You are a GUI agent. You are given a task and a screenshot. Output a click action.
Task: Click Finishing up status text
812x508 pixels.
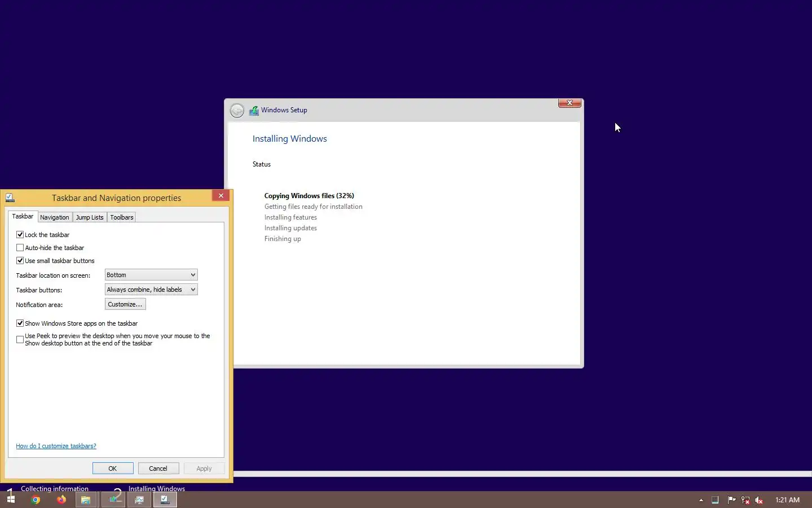click(x=283, y=239)
